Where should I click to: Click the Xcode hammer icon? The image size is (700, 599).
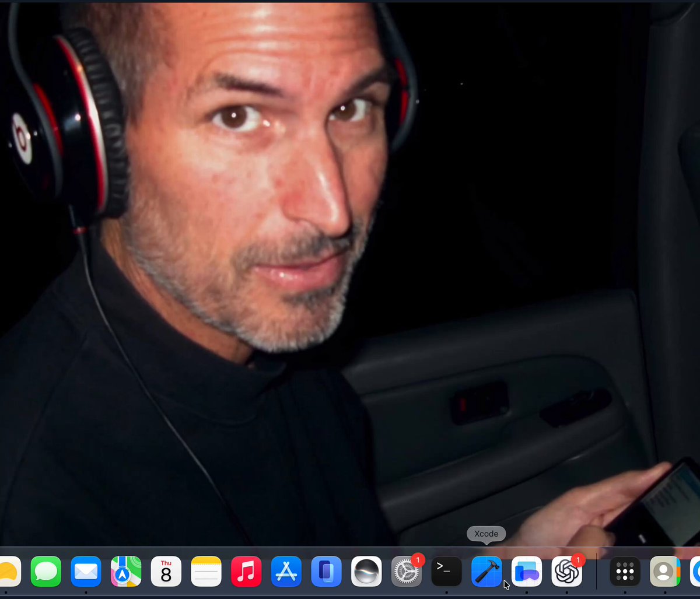pos(487,571)
